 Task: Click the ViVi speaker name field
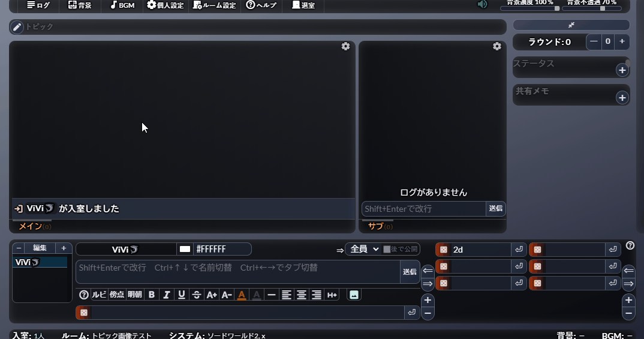(x=126, y=250)
